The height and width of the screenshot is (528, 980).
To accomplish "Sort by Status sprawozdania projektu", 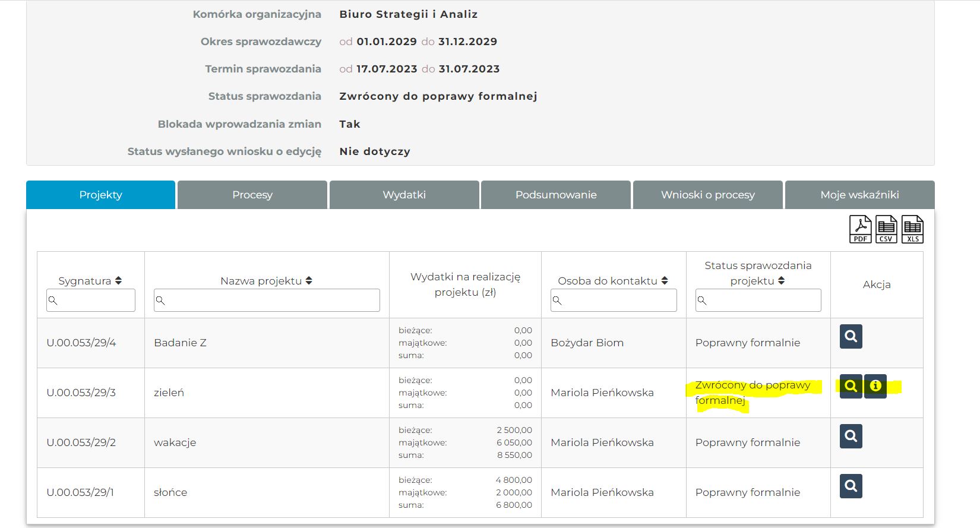I will (781, 281).
